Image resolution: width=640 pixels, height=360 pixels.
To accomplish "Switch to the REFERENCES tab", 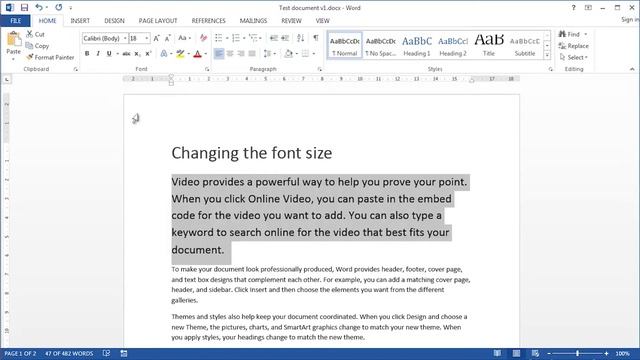I will point(209,21).
